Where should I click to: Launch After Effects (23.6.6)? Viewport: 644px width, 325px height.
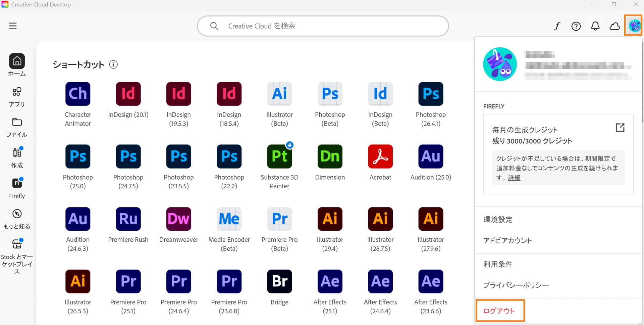(x=431, y=281)
